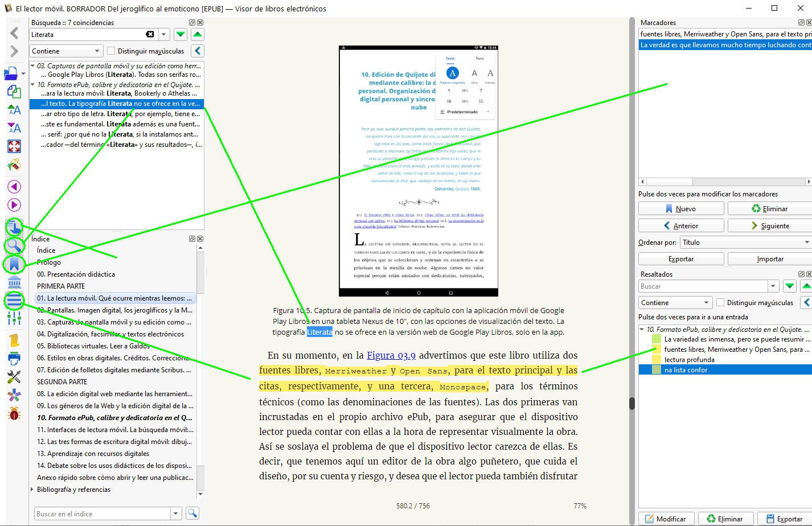
Task: Open the Ordenar por Título dropdown
Action: pos(746,243)
